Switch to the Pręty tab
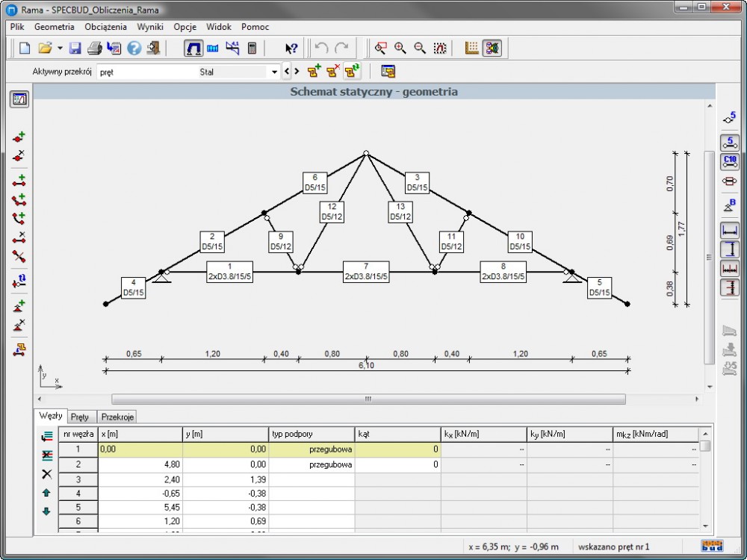Viewport: 747px width, 560px height. (80, 417)
